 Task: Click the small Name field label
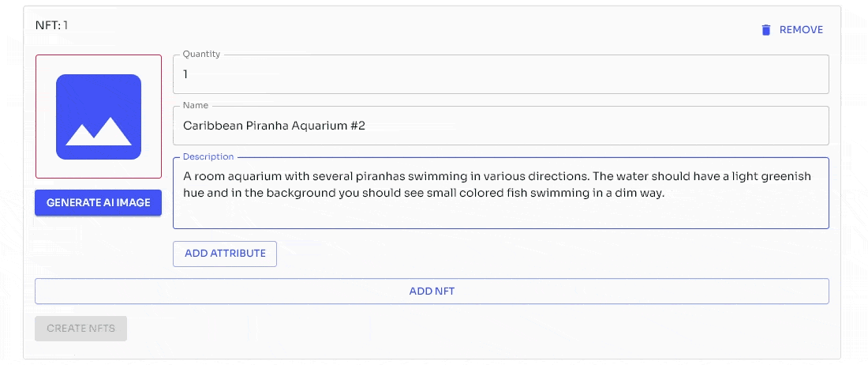195,105
